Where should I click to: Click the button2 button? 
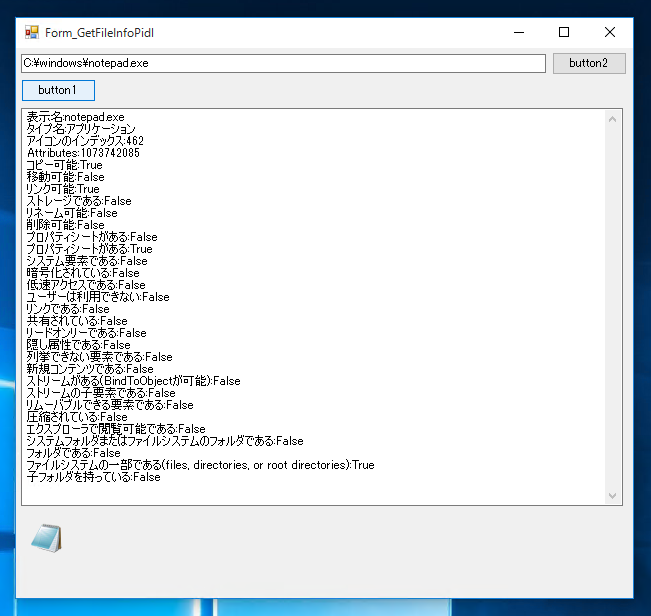point(589,63)
